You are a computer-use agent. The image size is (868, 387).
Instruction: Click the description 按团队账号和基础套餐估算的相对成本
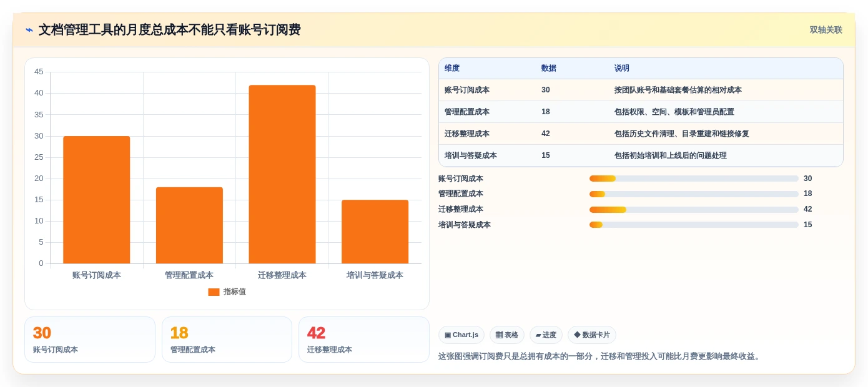pos(678,91)
